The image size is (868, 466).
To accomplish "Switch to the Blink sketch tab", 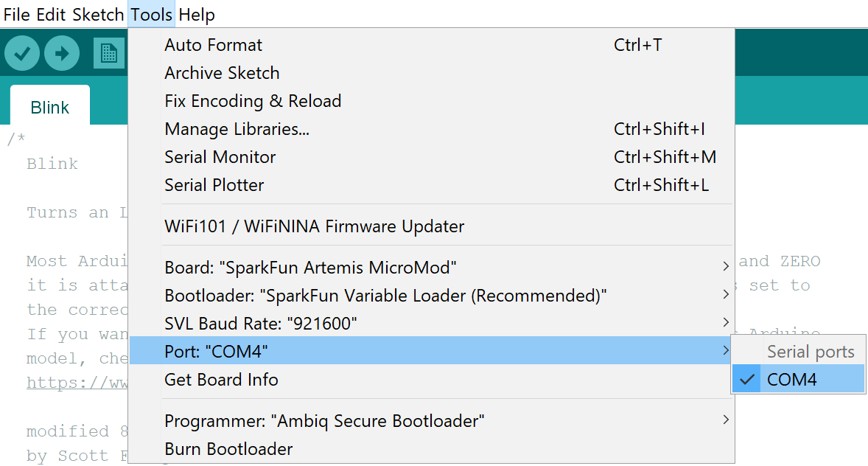I will [50, 107].
